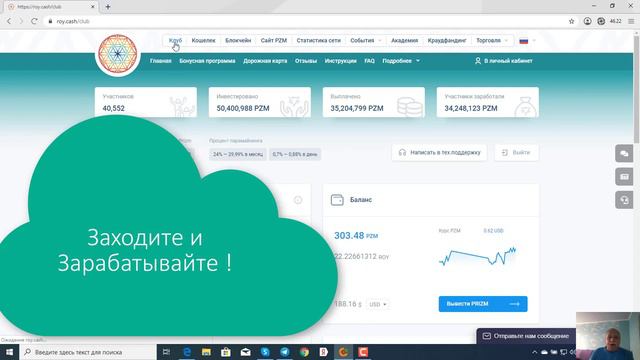Screen dimensions: 640x360
Task: Expand the Торговля dropdown menu
Action: (492, 40)
